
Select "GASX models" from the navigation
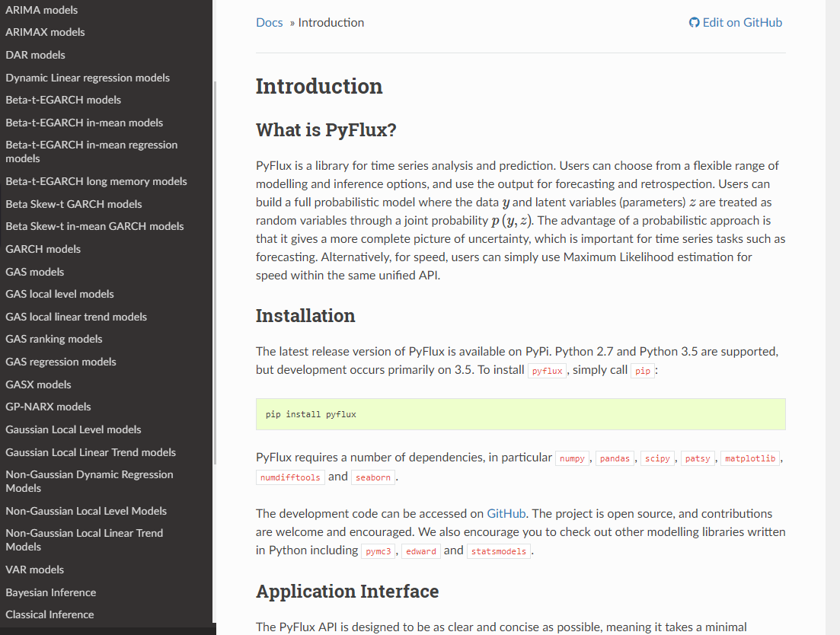pyautogui.click(x=37, y=385)
